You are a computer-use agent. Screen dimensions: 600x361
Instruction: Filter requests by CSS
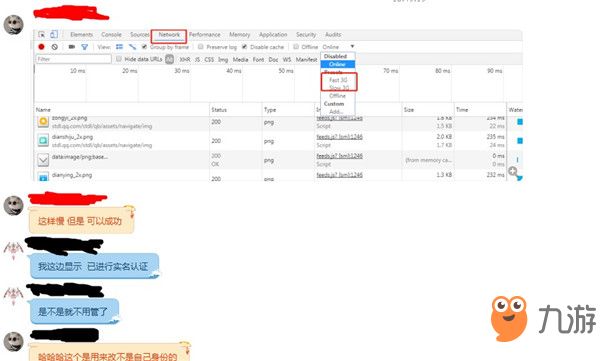209,59
